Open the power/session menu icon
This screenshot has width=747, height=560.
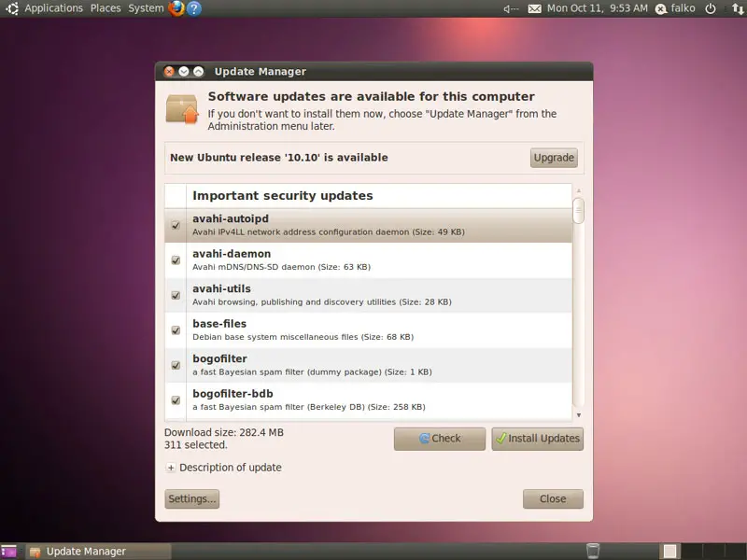(x=711, y=8)
